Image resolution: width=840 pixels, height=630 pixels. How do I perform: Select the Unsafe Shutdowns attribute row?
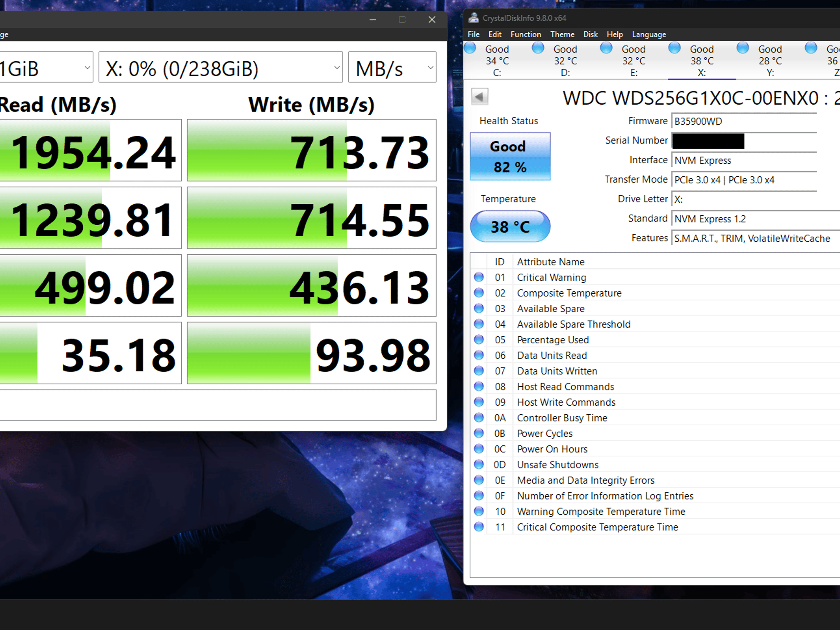[655, 464]
